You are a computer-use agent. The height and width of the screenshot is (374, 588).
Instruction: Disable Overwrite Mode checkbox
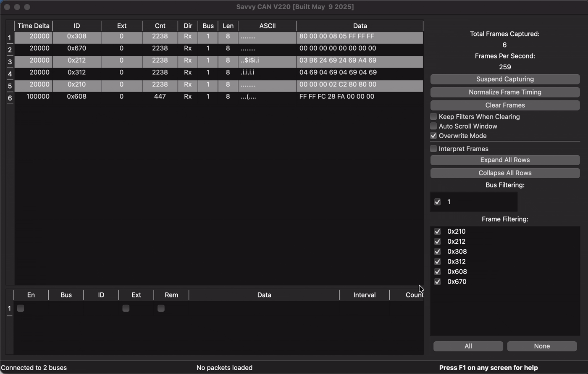click(x=433, y=136)
